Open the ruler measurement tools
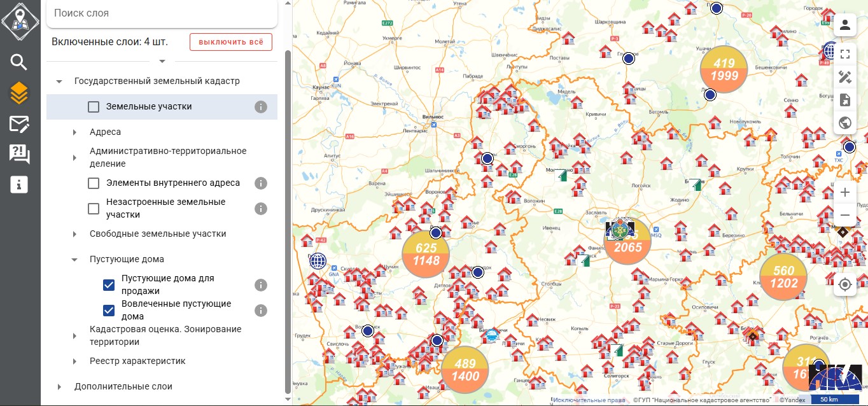868x406 pixels. pyautogui.click(x=845, y=77)
